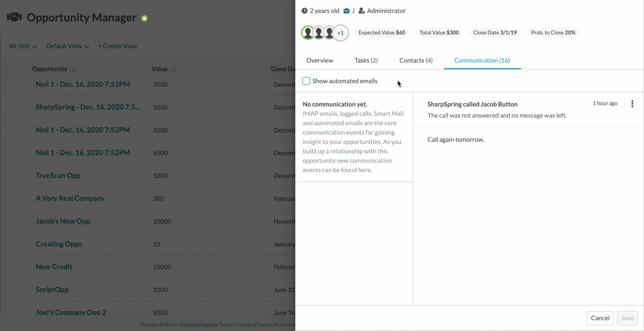The image size is (644, 331).
Task: Click the briefcase account icon
Action: [x=347, y=11]
